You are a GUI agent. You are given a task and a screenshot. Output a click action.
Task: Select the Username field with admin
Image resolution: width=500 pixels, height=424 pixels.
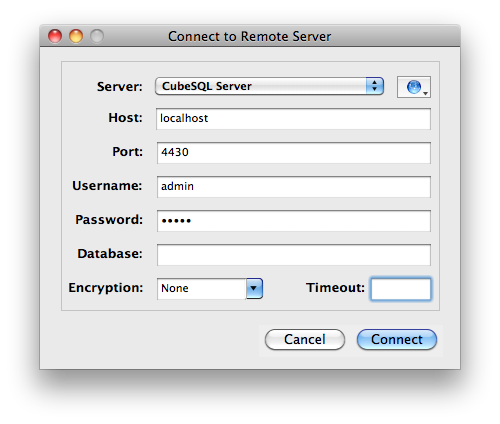coord(293,187)
